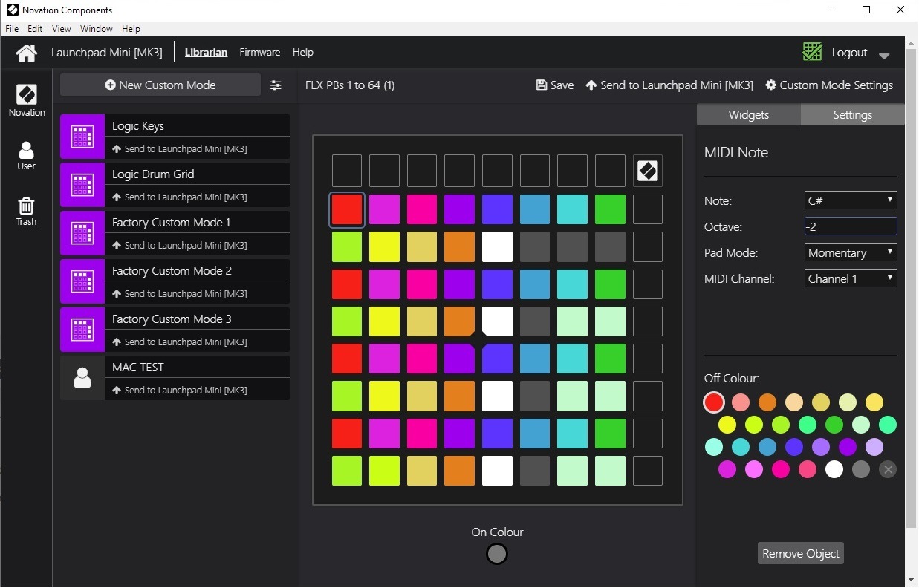Open Help in the app header
The height and width of the screenshot is (588, 919).
pyautogui.click(x=303, y=53)
